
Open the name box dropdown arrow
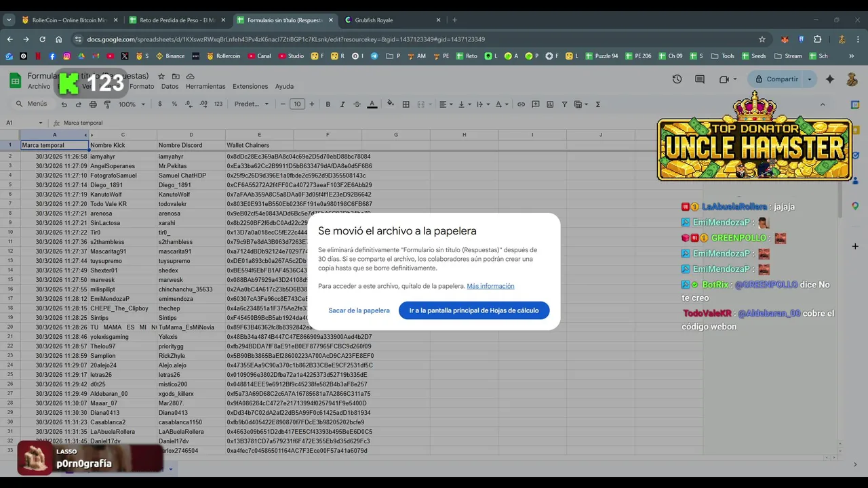coord(41,123)
